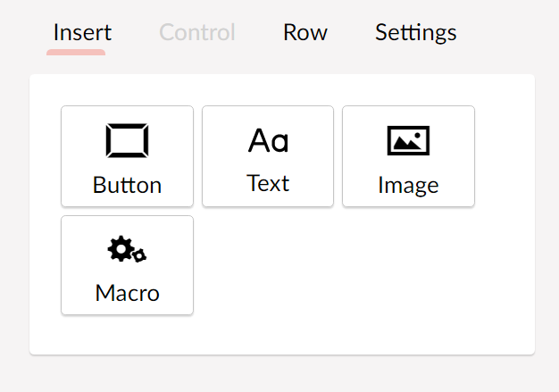Click the sun dot inside the Image icon
The width and height of the screenshot is (559, 392).
(418, 135)
